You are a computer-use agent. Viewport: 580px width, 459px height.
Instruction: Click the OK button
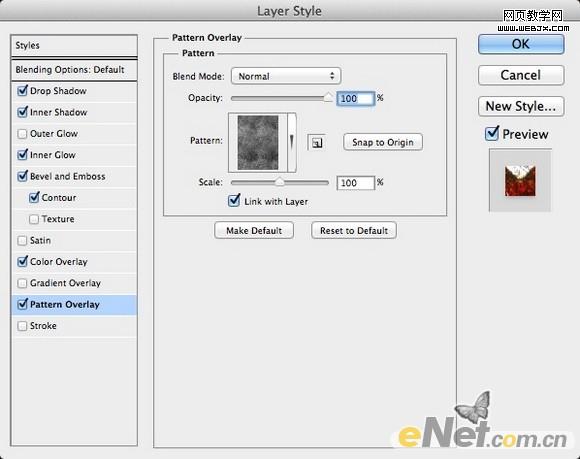(x=521, y=44)
